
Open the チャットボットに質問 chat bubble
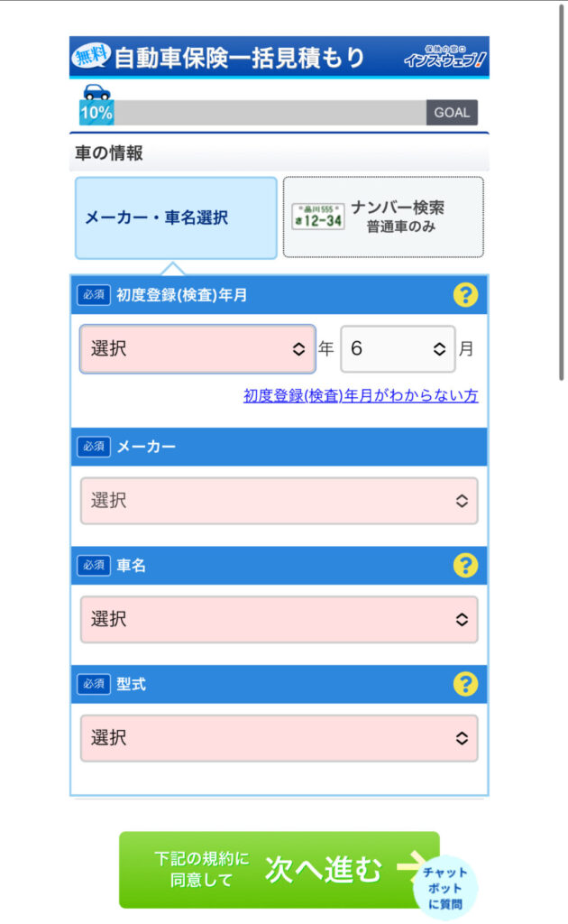coord(445,888)
